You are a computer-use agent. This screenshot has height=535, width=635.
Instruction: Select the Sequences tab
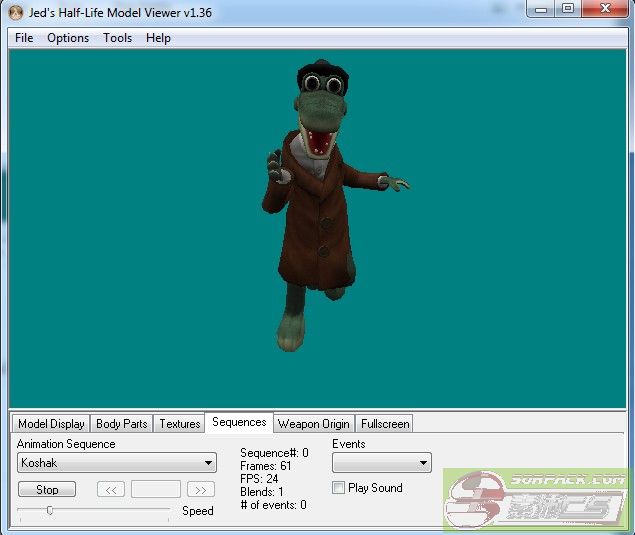[x=239, y=423]
